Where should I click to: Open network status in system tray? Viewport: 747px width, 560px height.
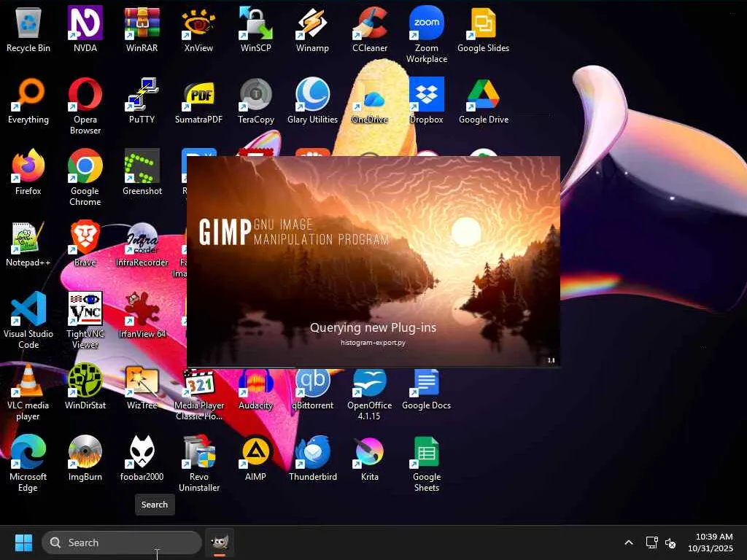pyautogui.click(x=651, y=542)
